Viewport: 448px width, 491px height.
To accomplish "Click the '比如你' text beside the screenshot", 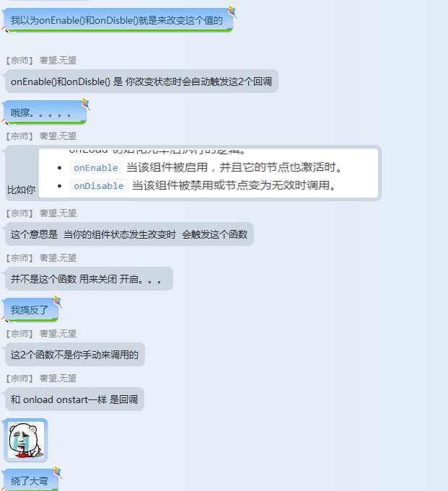I will [22, 190].
